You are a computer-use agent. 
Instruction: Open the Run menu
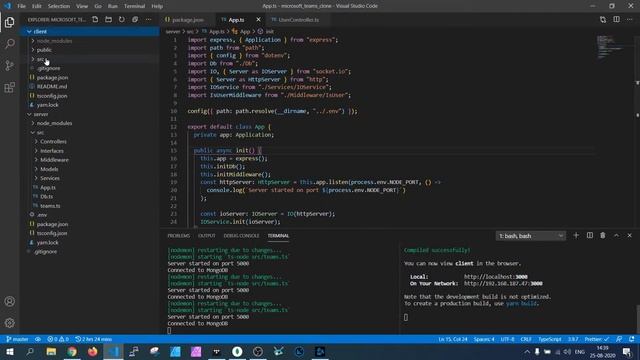tap(113, 6)
